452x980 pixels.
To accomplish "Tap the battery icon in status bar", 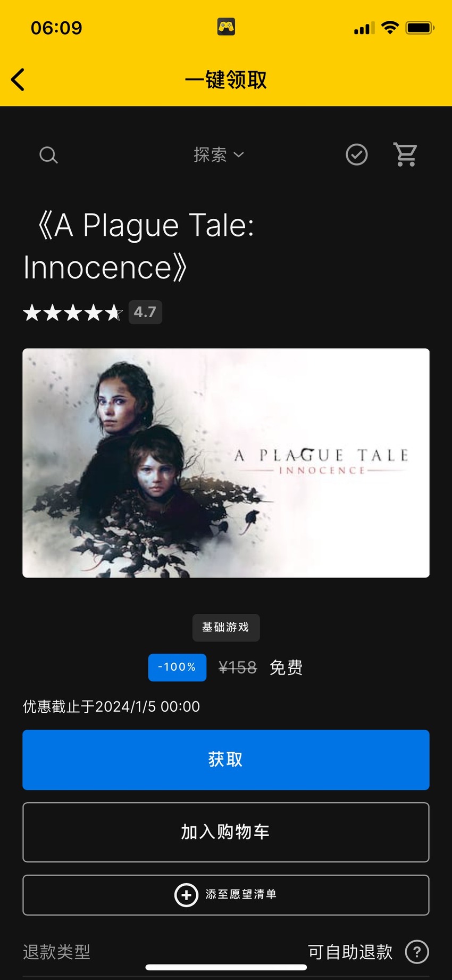I will point(420,28).
